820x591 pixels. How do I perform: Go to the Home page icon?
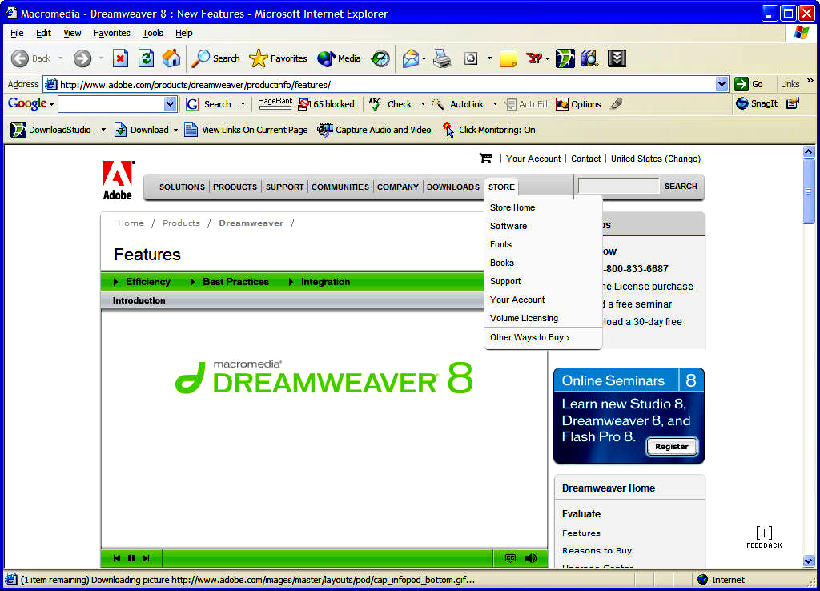coord(171,58)
